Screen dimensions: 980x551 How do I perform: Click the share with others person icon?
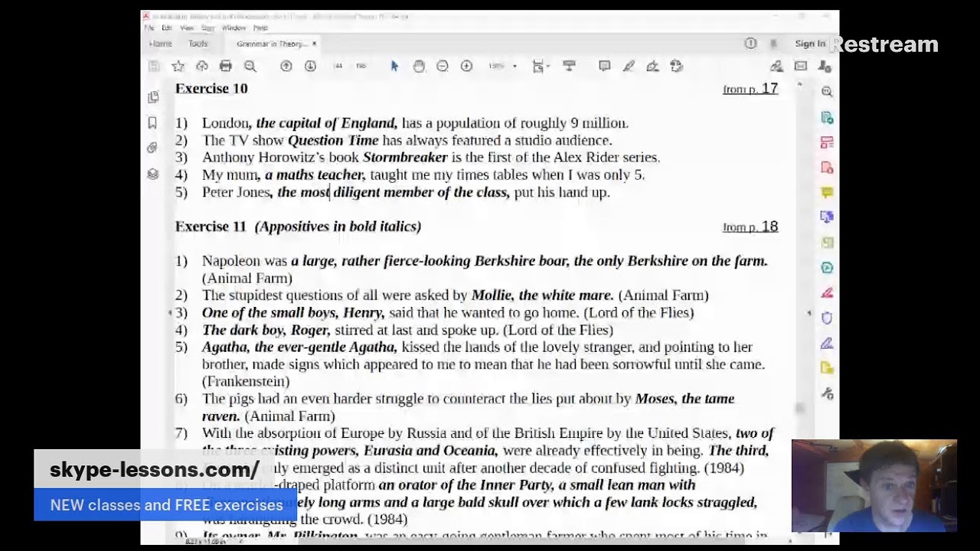pos(825,67)
